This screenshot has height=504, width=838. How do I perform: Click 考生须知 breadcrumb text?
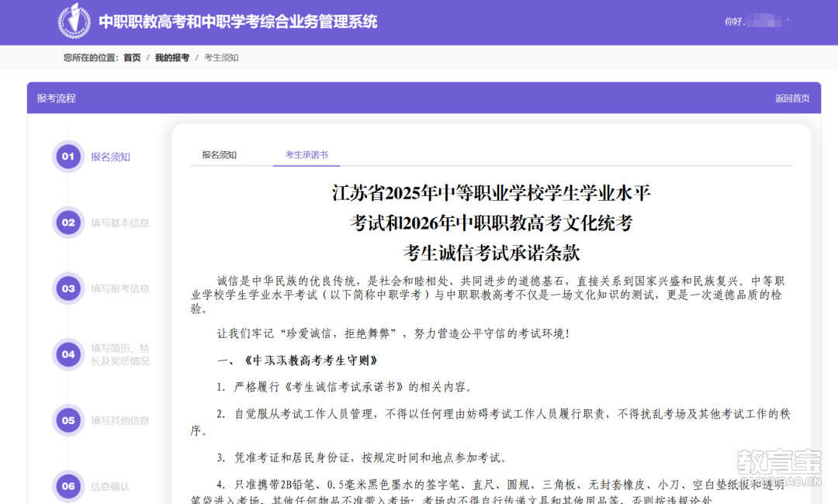click(221, 57)
